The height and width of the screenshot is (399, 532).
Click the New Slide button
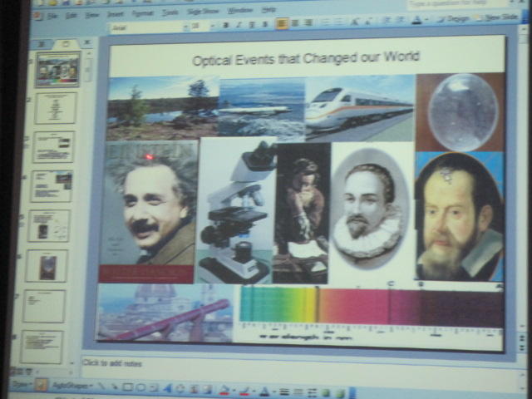point(500,17)
